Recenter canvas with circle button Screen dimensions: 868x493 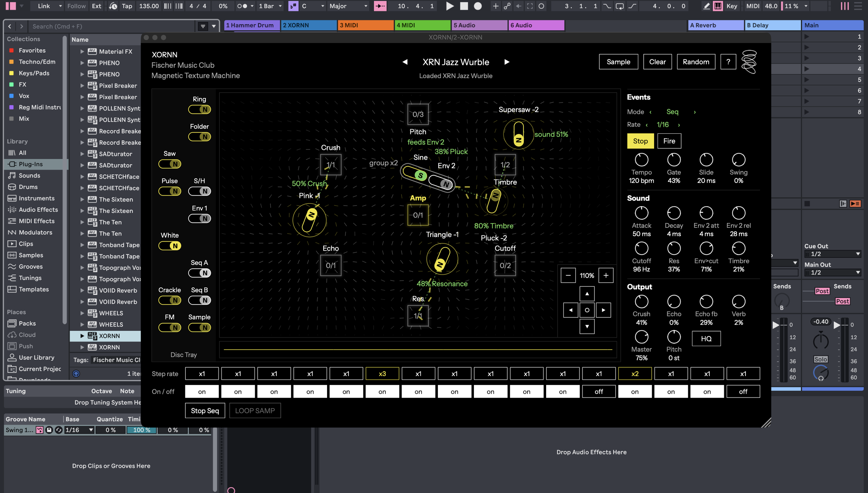[x=587, y=310]
